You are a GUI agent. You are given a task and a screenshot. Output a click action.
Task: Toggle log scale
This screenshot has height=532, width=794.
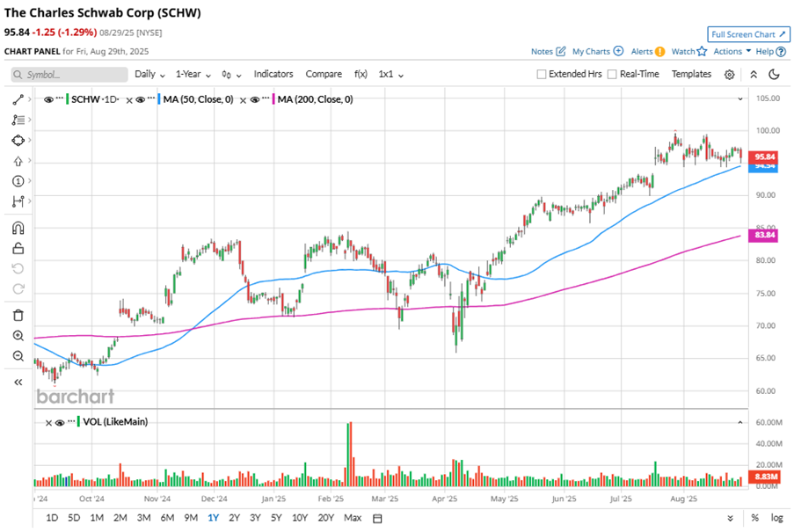pos(776,518)
